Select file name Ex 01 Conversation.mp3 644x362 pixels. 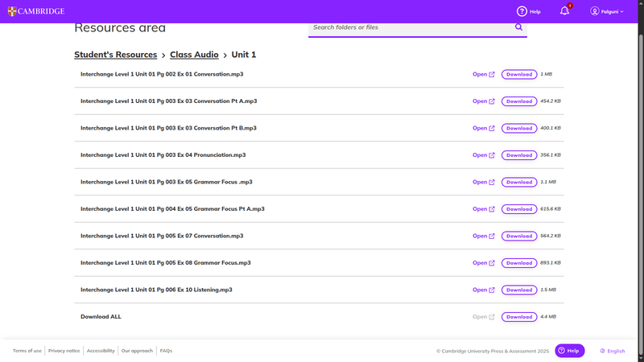[162, 74]
